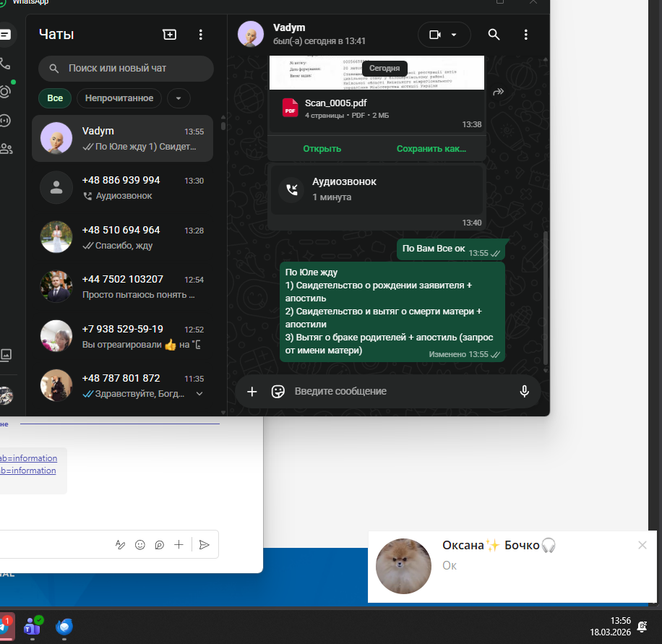Click the send arrow in Teams window
Viewport: 662px width, 644px height.
point(204,545)
